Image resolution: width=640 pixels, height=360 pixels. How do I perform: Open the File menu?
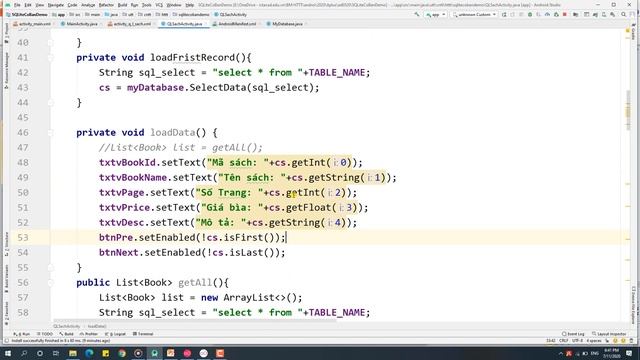17,5
